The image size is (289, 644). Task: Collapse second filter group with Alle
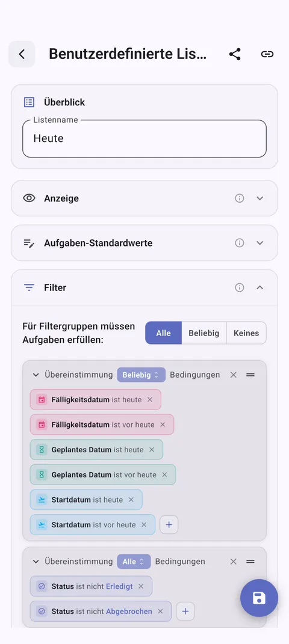tap(36, 562)
